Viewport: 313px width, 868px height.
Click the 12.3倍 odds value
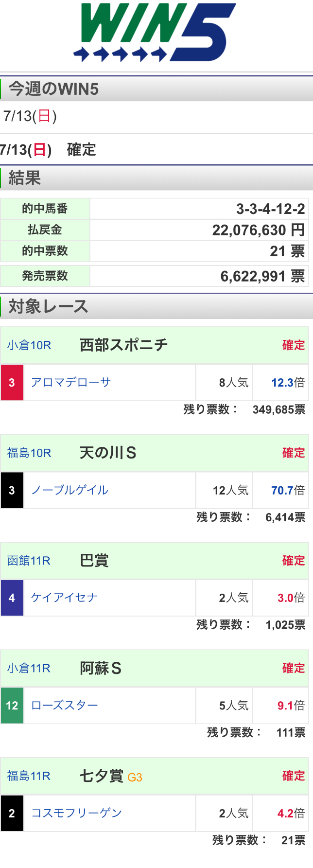tap(288, 383)
